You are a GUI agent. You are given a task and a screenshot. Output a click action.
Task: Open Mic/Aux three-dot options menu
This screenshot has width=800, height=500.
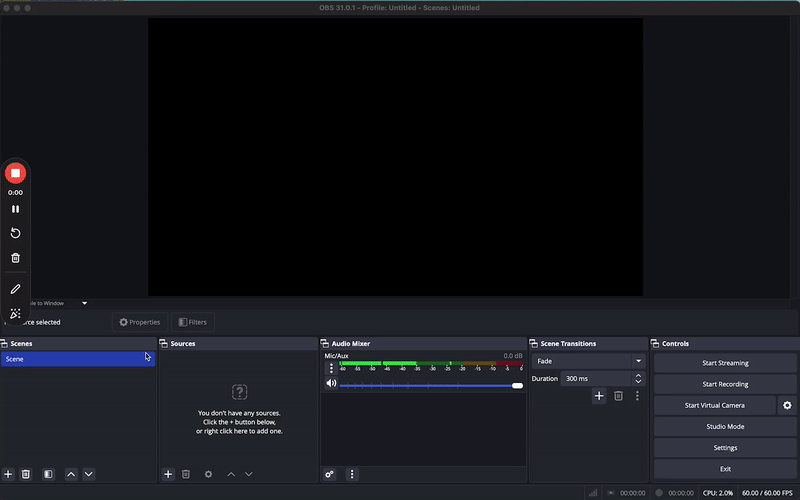click(331, 368)
